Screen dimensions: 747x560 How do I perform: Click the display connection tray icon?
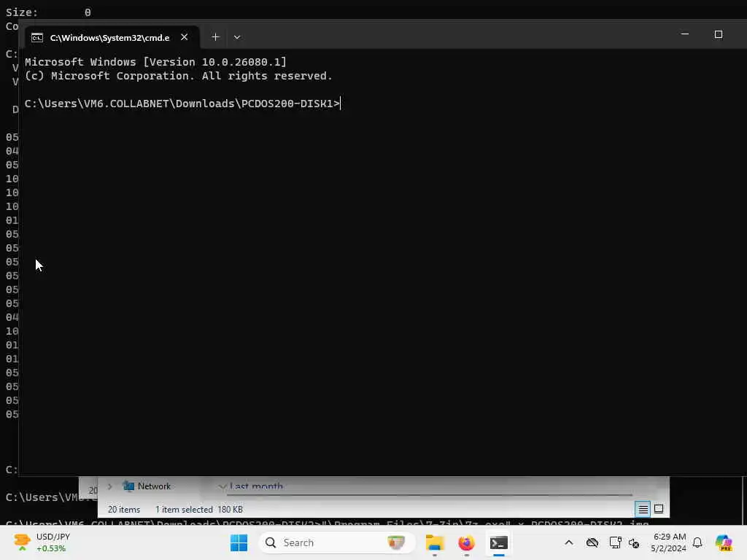pos(615,542)
